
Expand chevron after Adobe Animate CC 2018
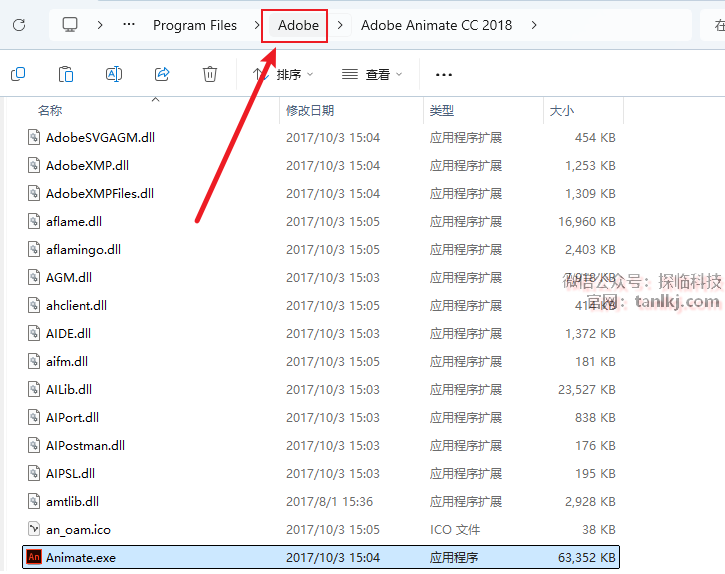[534, 25]
